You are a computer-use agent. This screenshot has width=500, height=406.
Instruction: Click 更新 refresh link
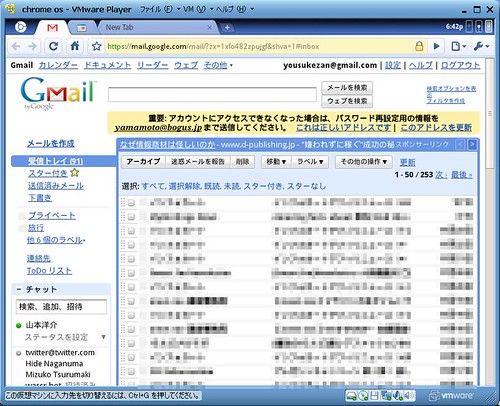(407, 162)
